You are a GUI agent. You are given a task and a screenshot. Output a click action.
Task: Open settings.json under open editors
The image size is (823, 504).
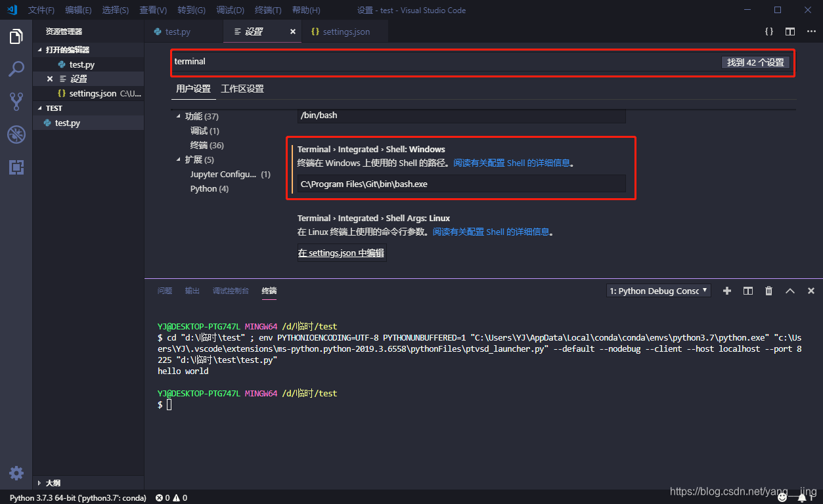[88, 93]
